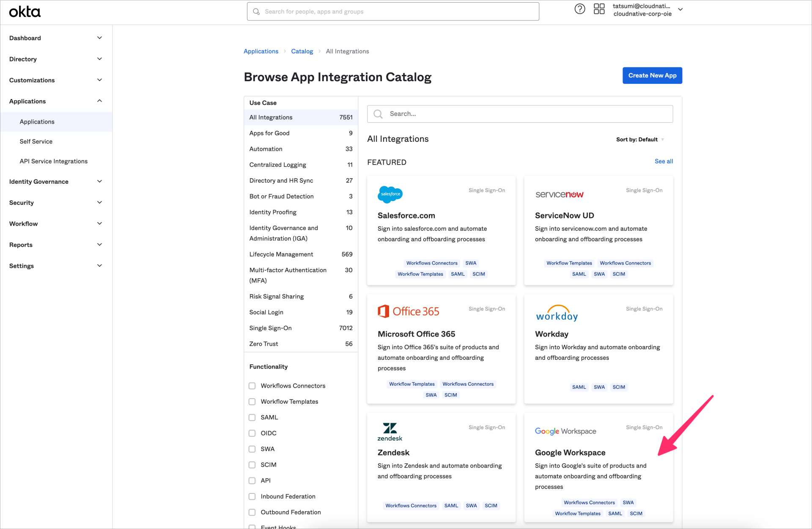812x529 pixels.
Task: Click the Create New App button
Action: (652, 75)
